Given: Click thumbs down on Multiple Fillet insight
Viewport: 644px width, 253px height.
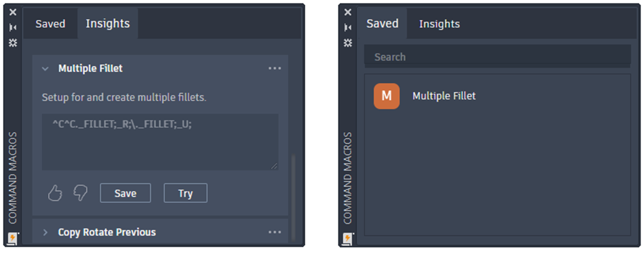Looking at the screenshot, I should (x=80, y=193).
